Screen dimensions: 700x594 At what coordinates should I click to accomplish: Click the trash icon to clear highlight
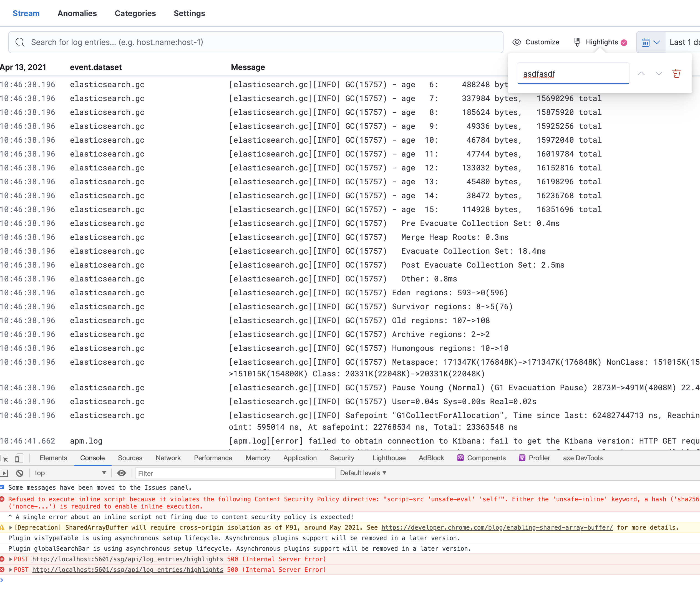tap(676, 73)
